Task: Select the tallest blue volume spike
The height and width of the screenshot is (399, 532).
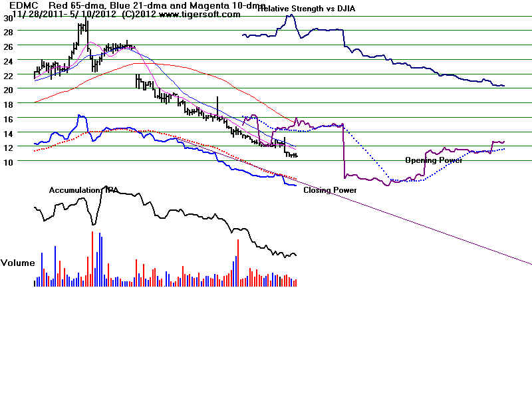Action: pos(100,259)
